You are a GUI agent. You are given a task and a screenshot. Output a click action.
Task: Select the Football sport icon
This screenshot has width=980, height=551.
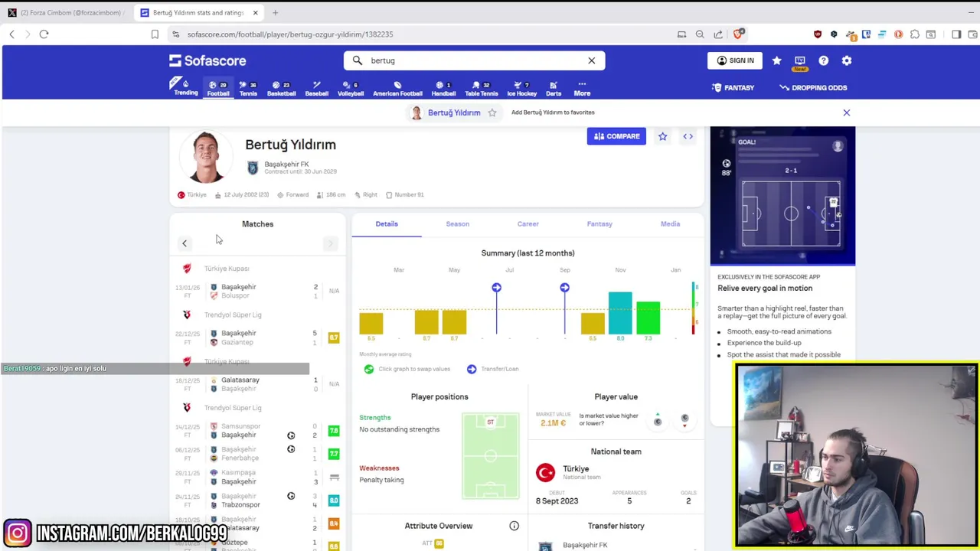(x=218, y=88)
